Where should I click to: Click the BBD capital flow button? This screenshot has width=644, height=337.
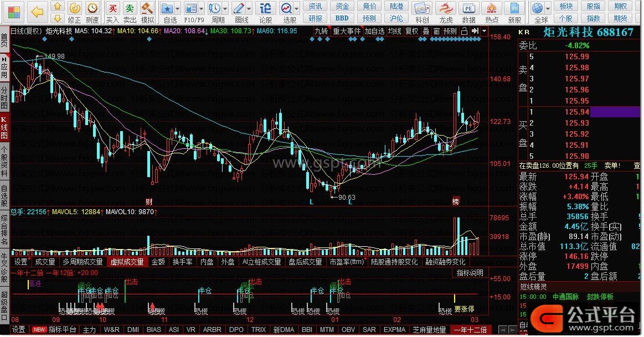(342, 18)
